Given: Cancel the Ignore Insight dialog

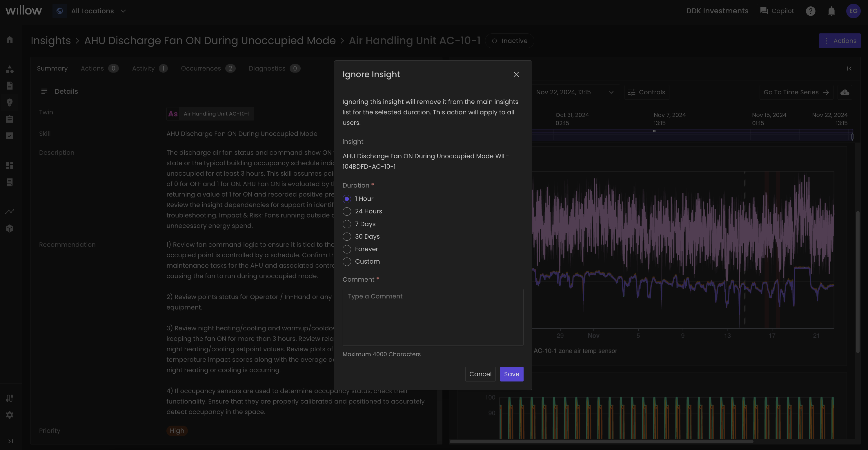Looking at the screenshot, I should 480,374.
